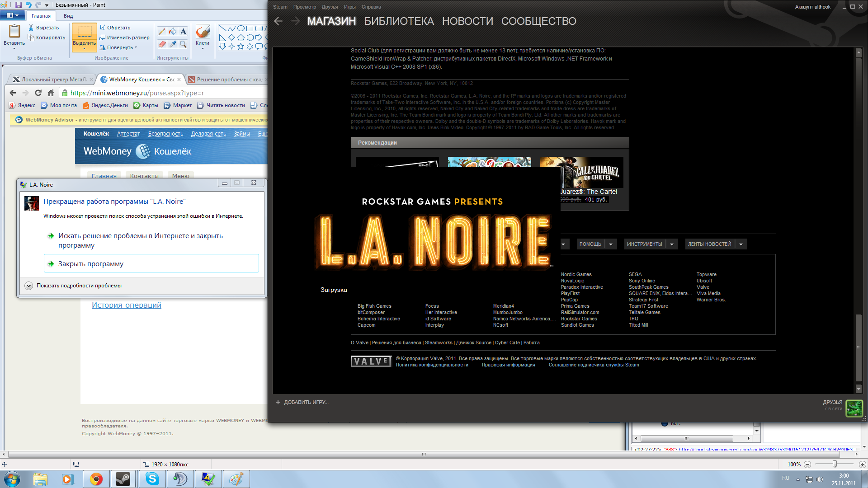Click the Paint zoom in plus button
The width and height of the screenshot is (868, 488).
(x=862, y=464)
